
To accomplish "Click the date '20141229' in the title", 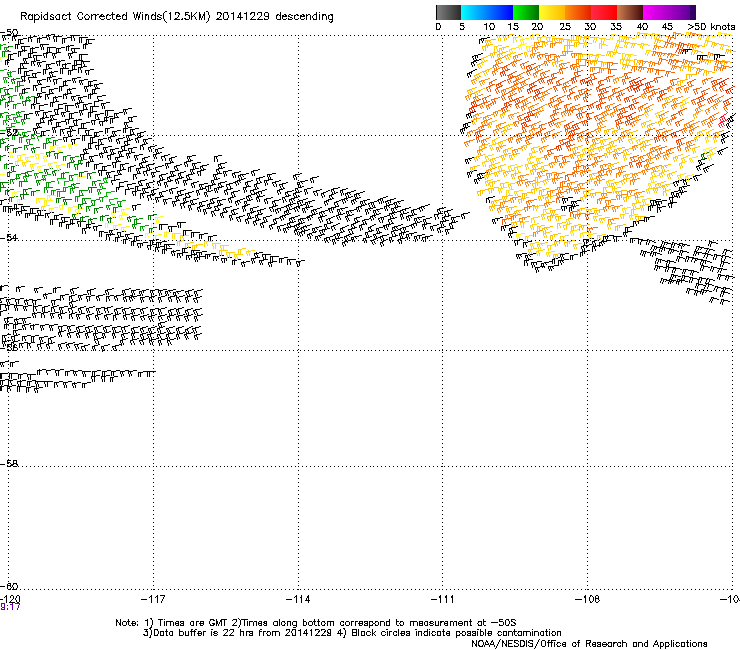I will (243, 17).
